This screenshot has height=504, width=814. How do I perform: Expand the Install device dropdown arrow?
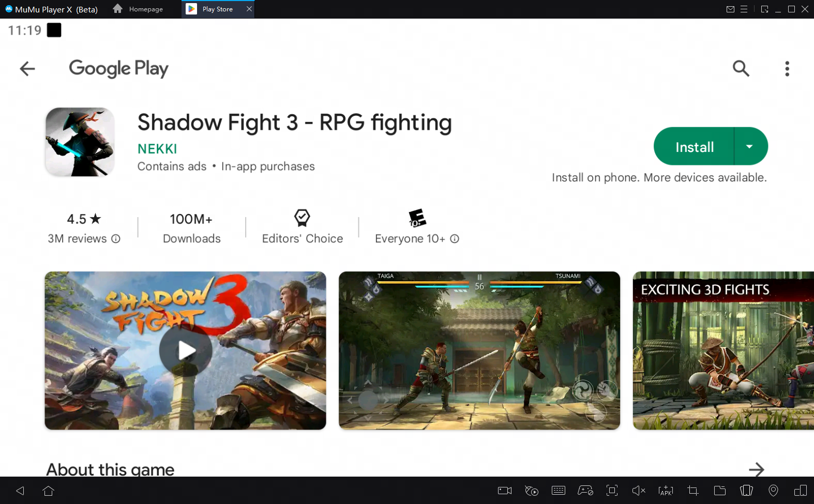coord(750,147)
